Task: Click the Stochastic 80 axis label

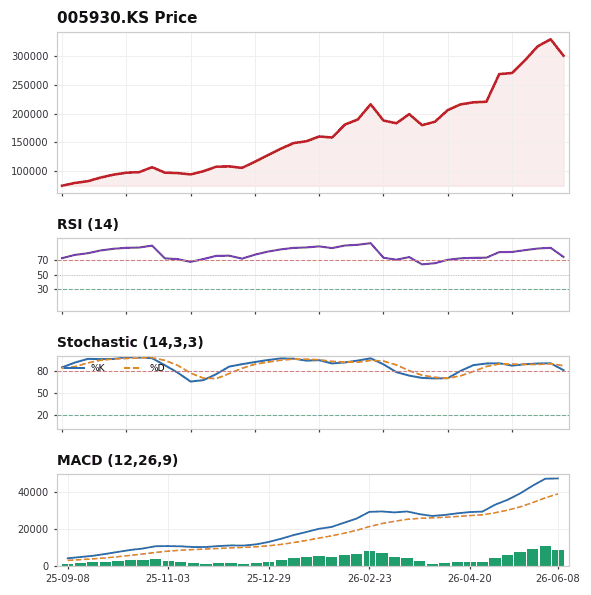Action: [x=43, y=371]
